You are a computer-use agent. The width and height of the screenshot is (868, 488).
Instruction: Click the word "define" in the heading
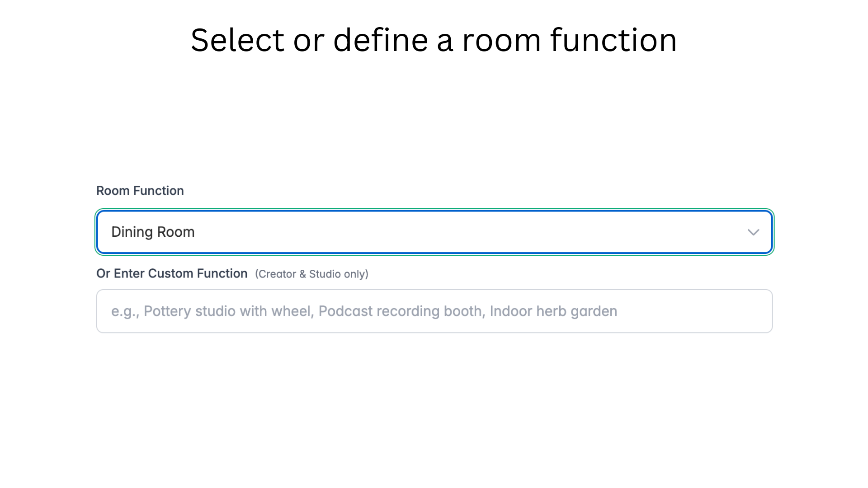click(381, 40)
